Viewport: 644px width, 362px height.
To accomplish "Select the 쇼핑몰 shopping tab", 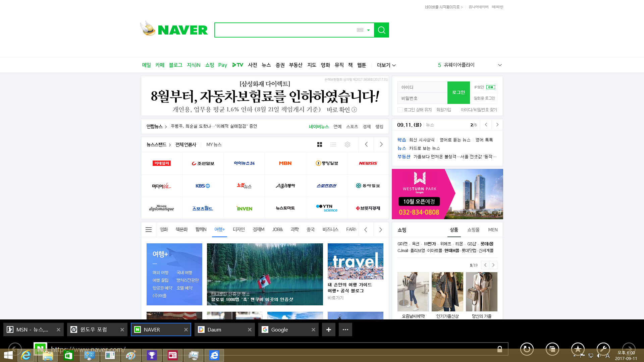I will tap(473, 230).
